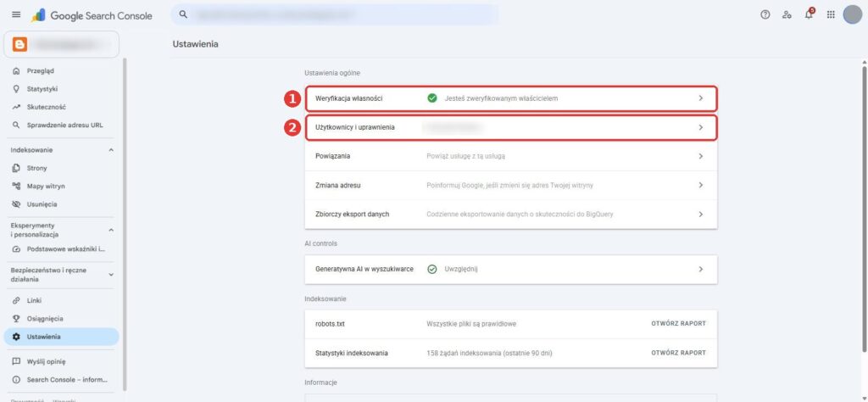Open Zbiorczy eksport danych row chevron

(x=700, y=214)
